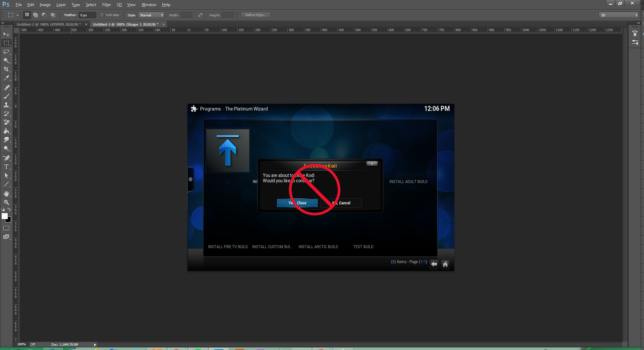Select the Horizontal Type tool
Viewport: 644px width, 350px height.
coord(6,167)
